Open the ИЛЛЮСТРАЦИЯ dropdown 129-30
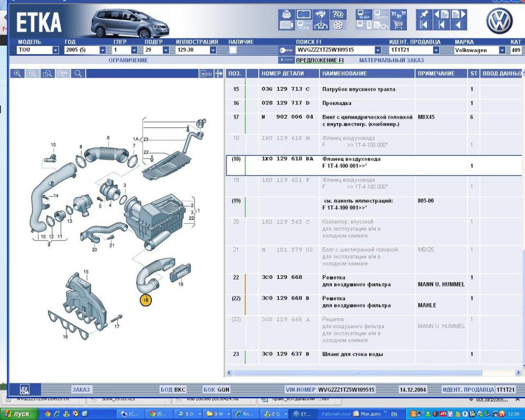 213,50
